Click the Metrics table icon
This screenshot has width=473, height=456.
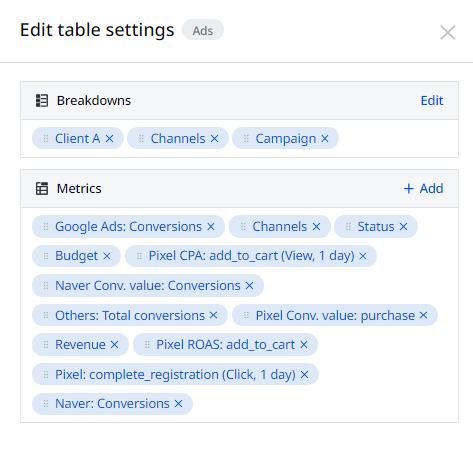coord(42,188)
